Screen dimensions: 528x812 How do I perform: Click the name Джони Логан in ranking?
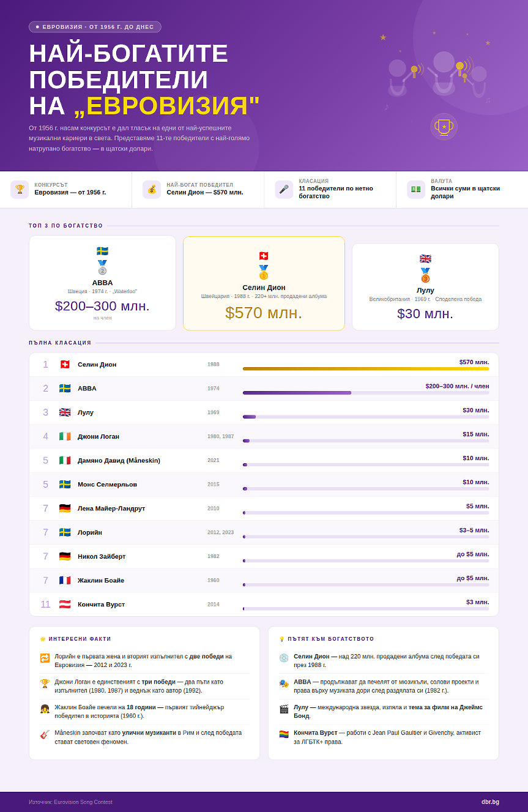99,436
